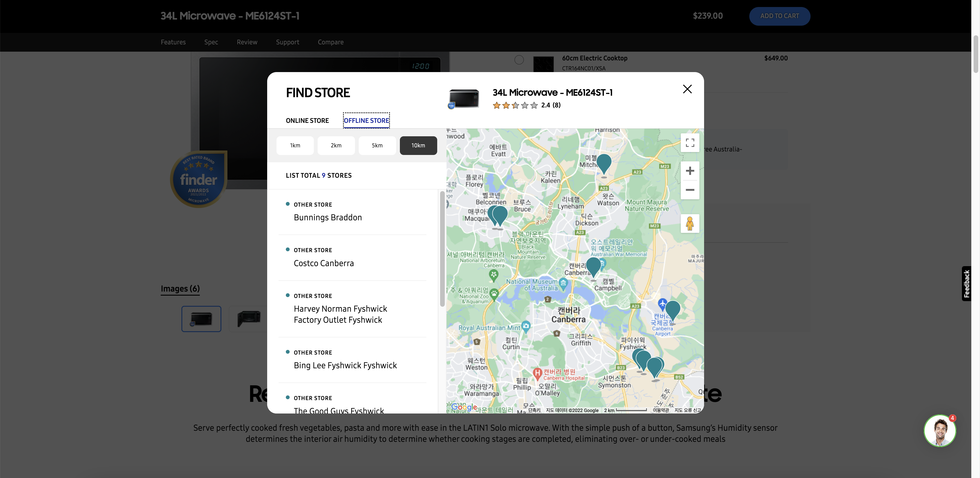Click the page vertical scrollbar

click(x=975, y=54)
